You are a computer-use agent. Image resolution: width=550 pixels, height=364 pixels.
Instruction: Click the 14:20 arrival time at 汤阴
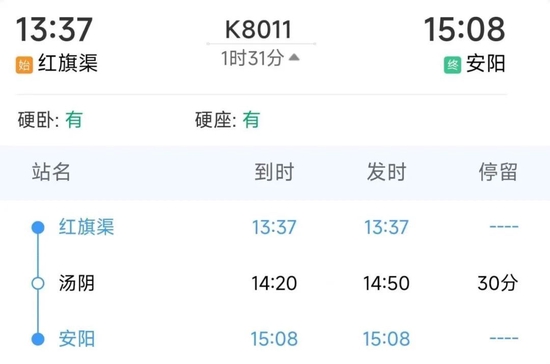pyautogui.click(x=274, y=283)
